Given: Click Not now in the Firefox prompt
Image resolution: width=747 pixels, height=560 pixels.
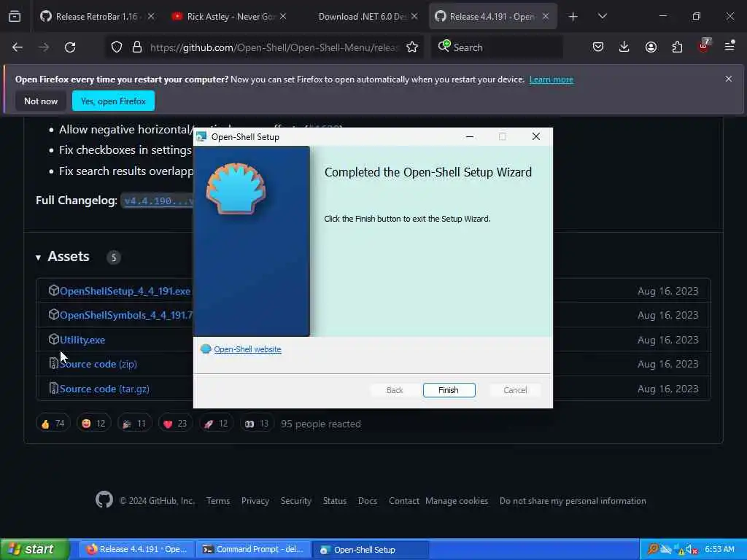Looking at the screenshot, I should pos(41,101).
